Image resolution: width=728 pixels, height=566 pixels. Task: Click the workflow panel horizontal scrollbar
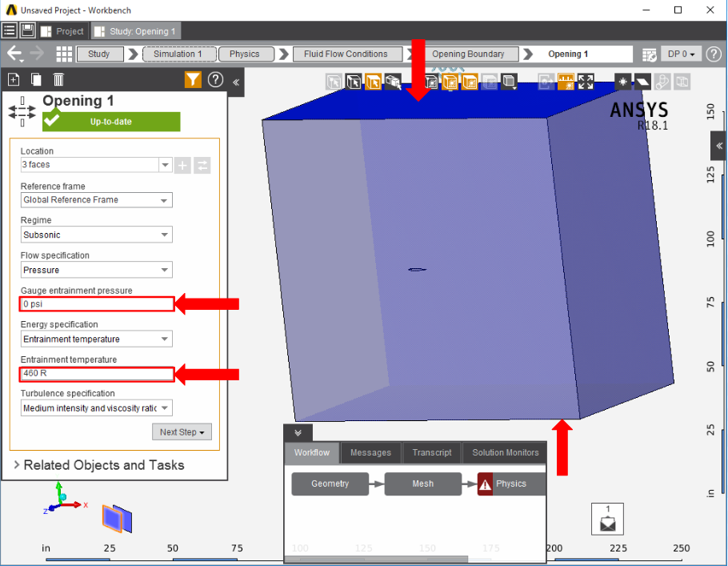click(x=376, y=559)
